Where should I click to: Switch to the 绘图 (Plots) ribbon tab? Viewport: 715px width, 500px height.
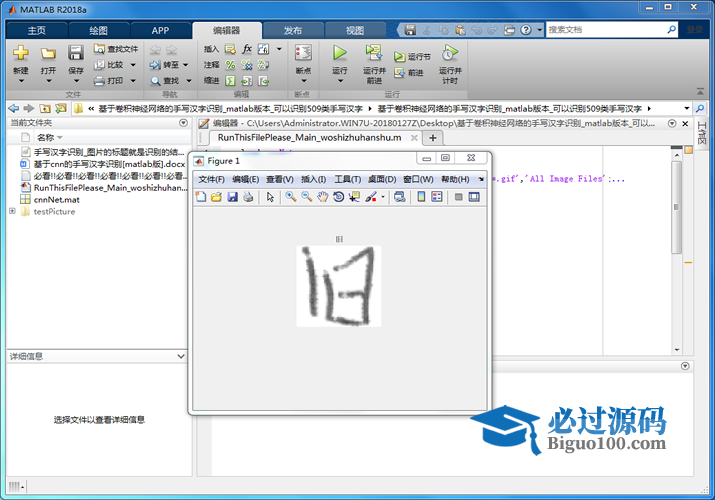coord(98,30)
